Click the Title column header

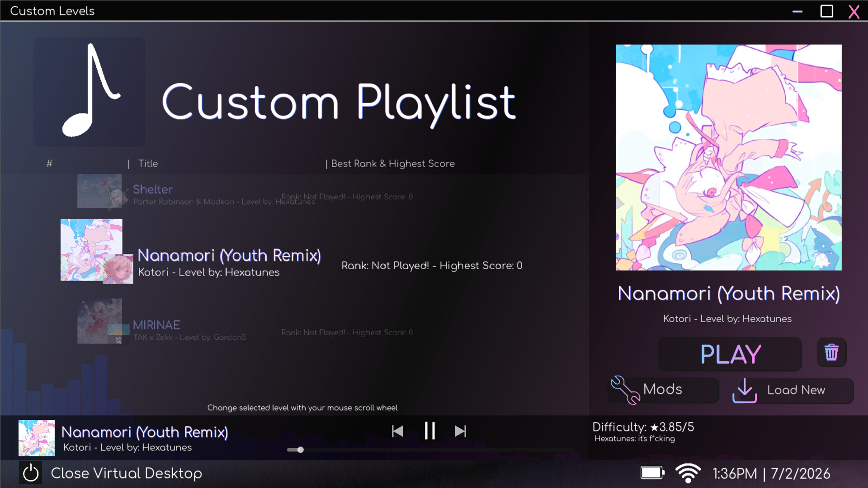pos(148,164)
